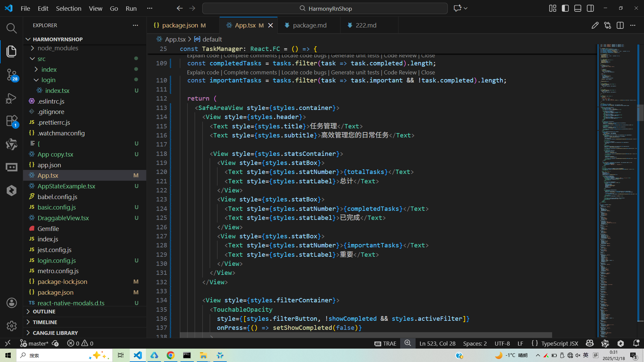Expand the OUTLINE section
The width and height of the screenshot is (644, 362).
tap(44, 312)
